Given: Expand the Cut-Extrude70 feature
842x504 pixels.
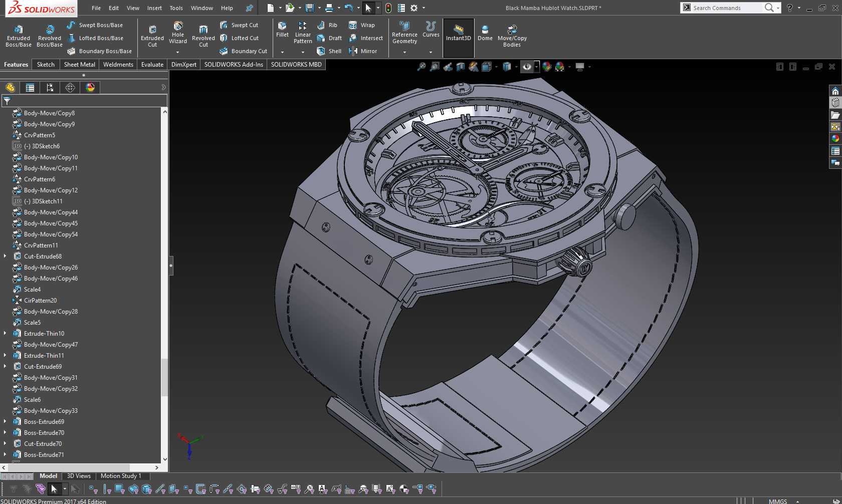Looking at the screenshot, I should point(5,443).
